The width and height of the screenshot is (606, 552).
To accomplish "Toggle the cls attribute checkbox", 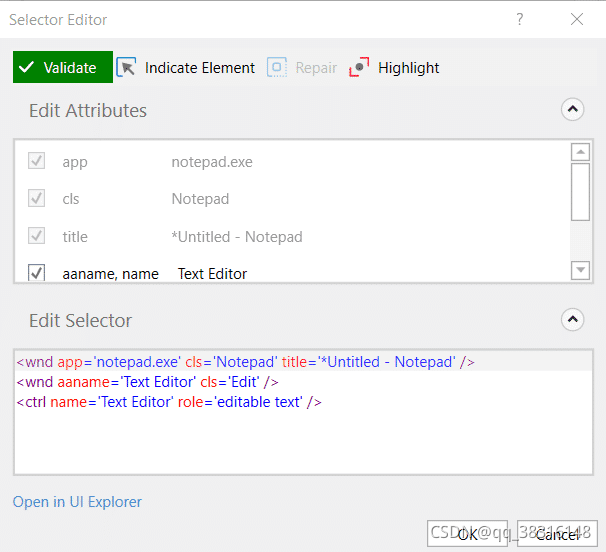I will 36,198.
